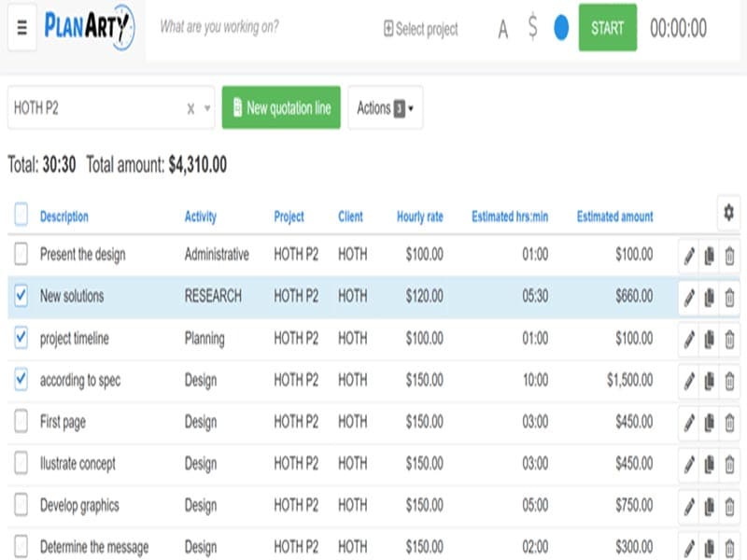Screen dimensions: 747x560
Task: Delete the First page line
Action: coord(729,423)
